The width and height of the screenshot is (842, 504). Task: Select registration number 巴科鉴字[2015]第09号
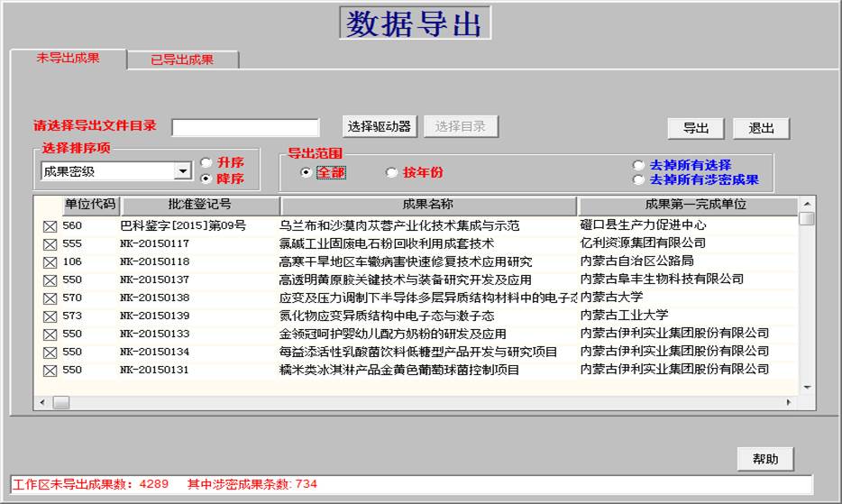pos(183,225)
